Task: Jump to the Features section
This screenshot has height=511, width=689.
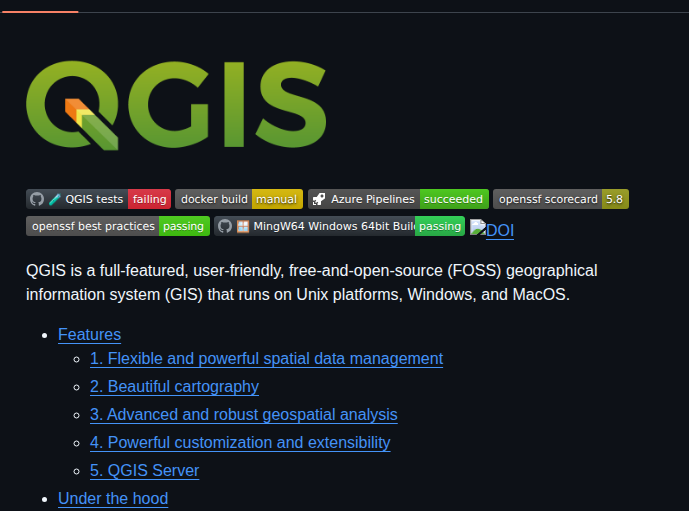Action: click(89, 334)
